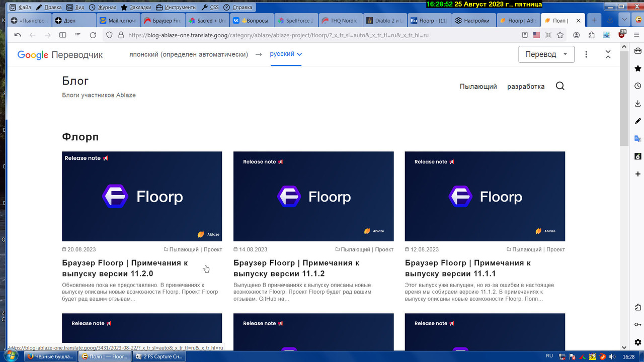Switch to the "Mail.ru: почт" tab
Image resolution: width=644 pixels, height=362 pixels.
click(118, 21)
